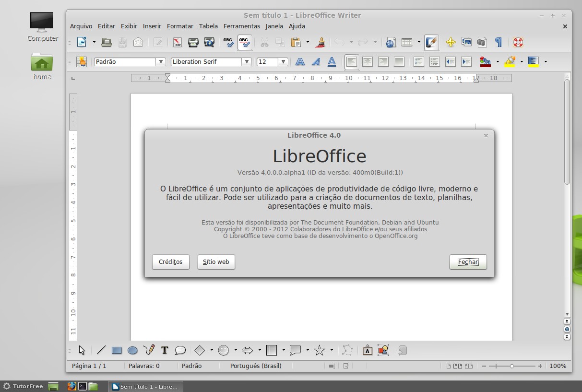Run Spelling and Grammar check
The image size is (582, 392).
[x=229, y=42]
